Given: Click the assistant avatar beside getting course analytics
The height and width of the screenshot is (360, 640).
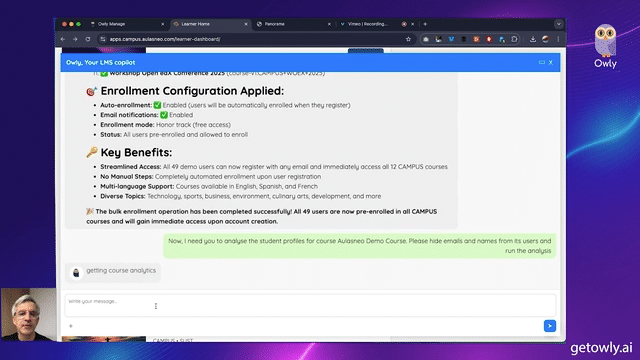Looking at the screenshot, I should pos(76,273).
